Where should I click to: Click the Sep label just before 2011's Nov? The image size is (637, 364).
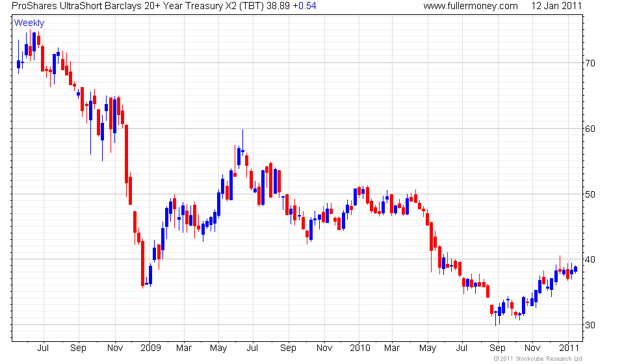click(497, 348)
